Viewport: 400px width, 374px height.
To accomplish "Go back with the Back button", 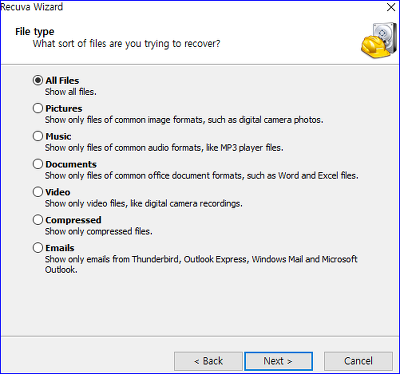I will (x=208, y=361).
